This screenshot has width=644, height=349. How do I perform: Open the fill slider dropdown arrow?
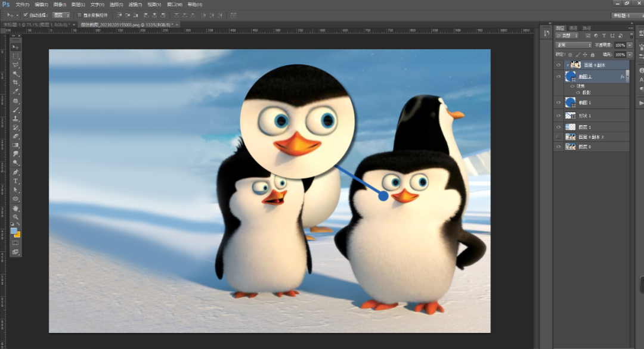coord(630,55)
